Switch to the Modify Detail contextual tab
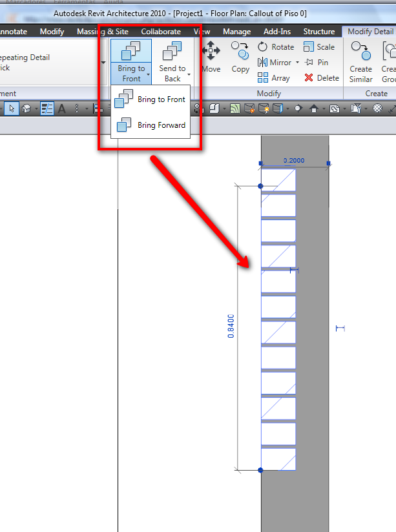 (370, 32)
